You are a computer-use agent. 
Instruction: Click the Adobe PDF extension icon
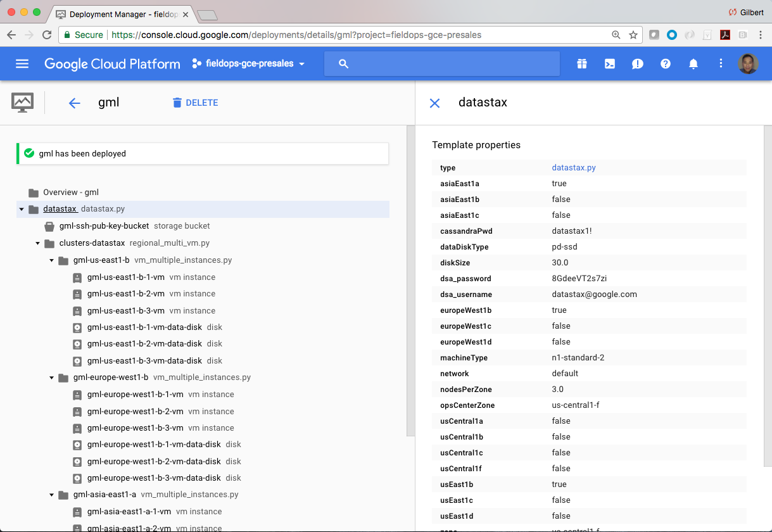click(725, 35)
